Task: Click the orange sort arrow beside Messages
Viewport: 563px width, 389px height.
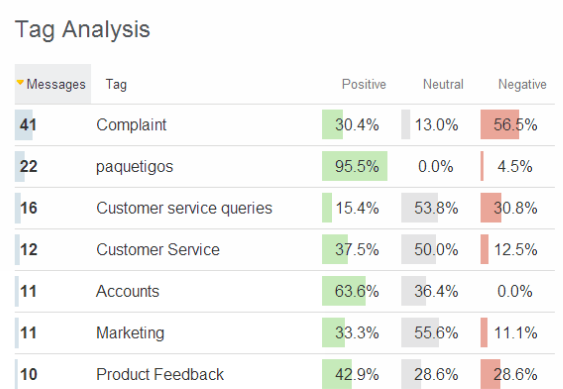Action: [x=20, y=82]
